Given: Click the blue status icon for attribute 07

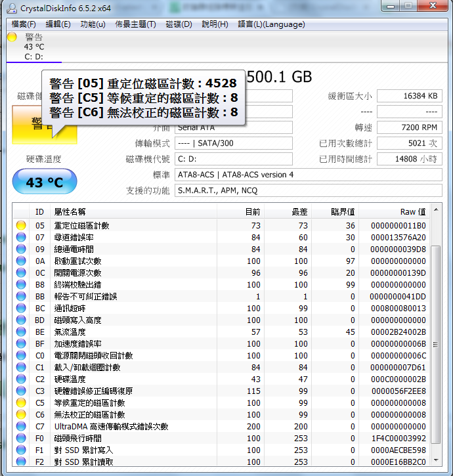Looking at the screenshot, I should pyautogui.click(x=21, y=237).
